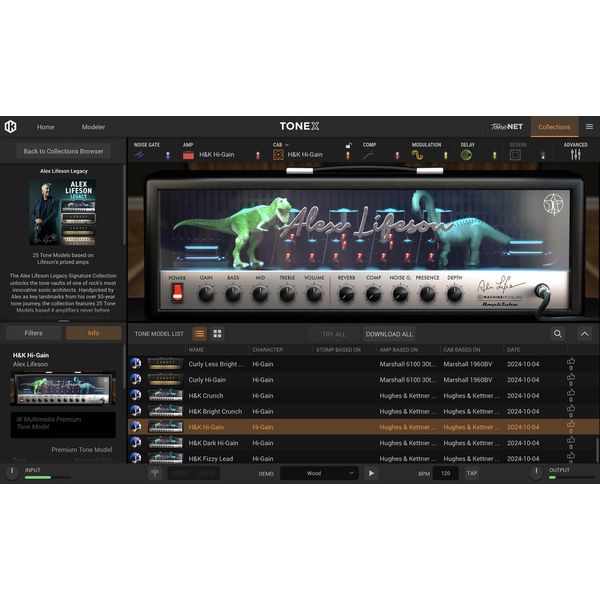The height and width of the screenshot is (600, 600).
Task: Toggle the Noise Gate on/off switch
Action: point(168,155)
